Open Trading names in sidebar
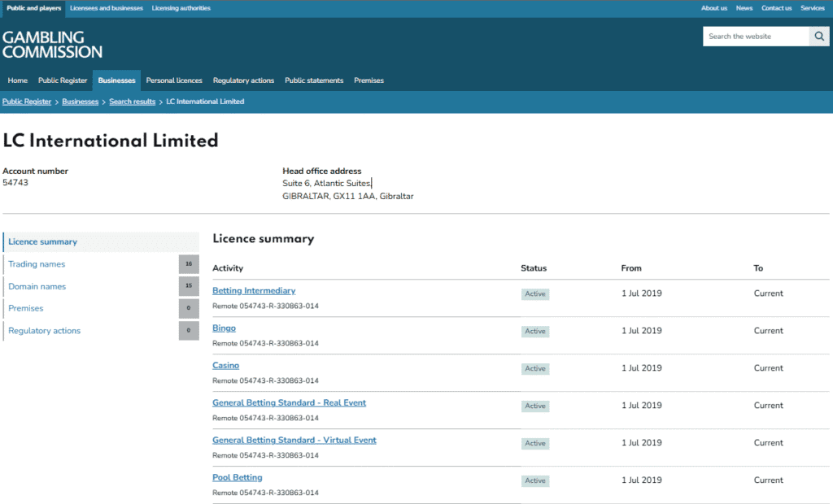 [37, 264]
